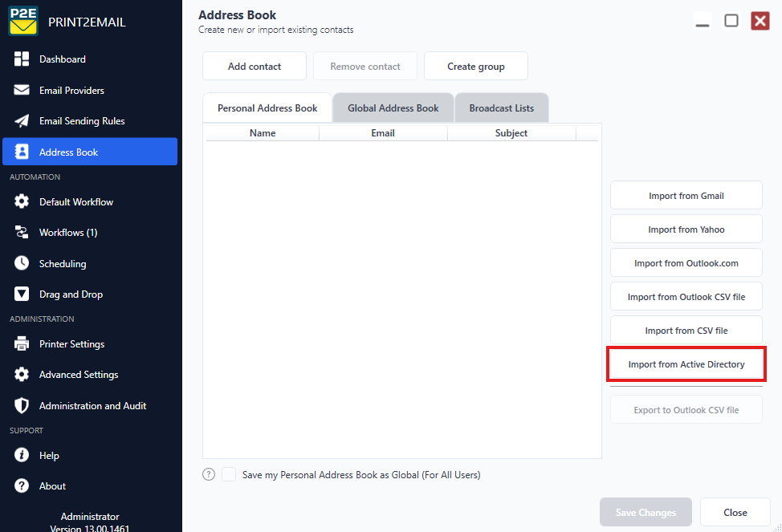
Task: Click the Create group button
Action: (x=476, y=66)
